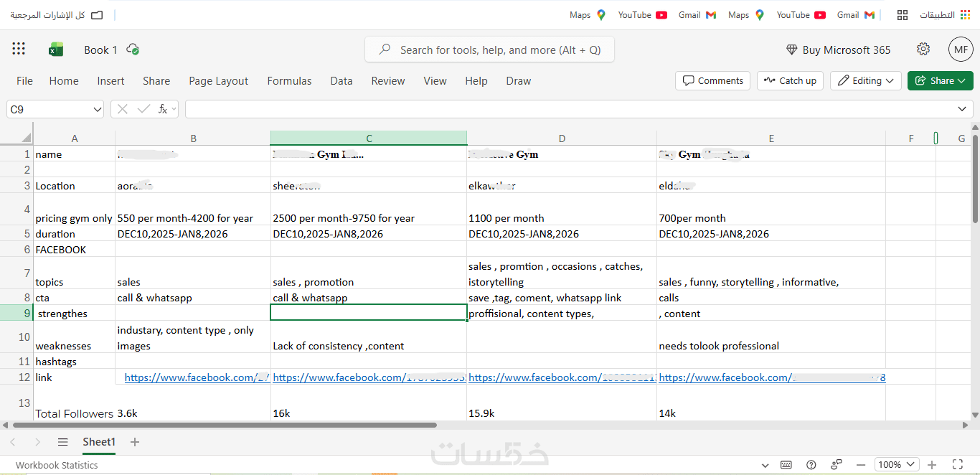Screen dimensions: 980x475
Task: Click the cell containing 'FACEBOOK'
Action: [x=75, y=249]
